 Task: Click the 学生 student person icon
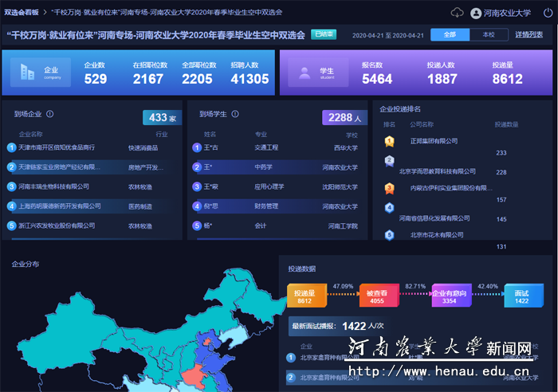[305, 73]
